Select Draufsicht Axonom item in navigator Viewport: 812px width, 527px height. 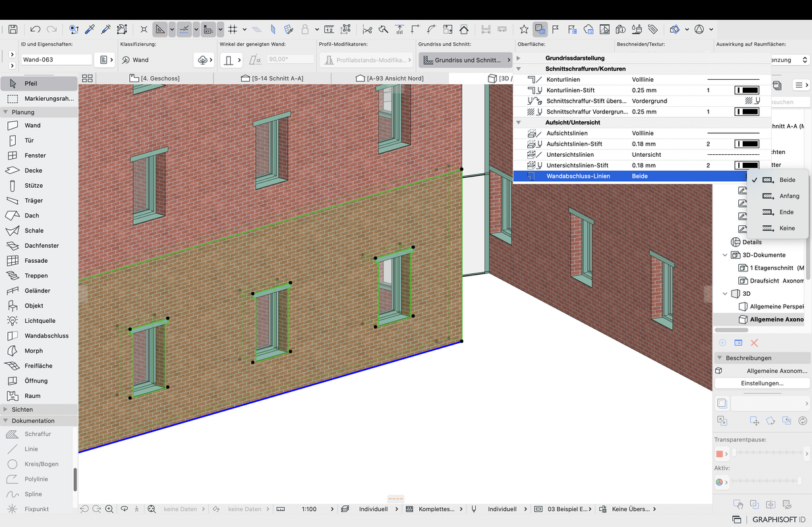coord(770,281)
